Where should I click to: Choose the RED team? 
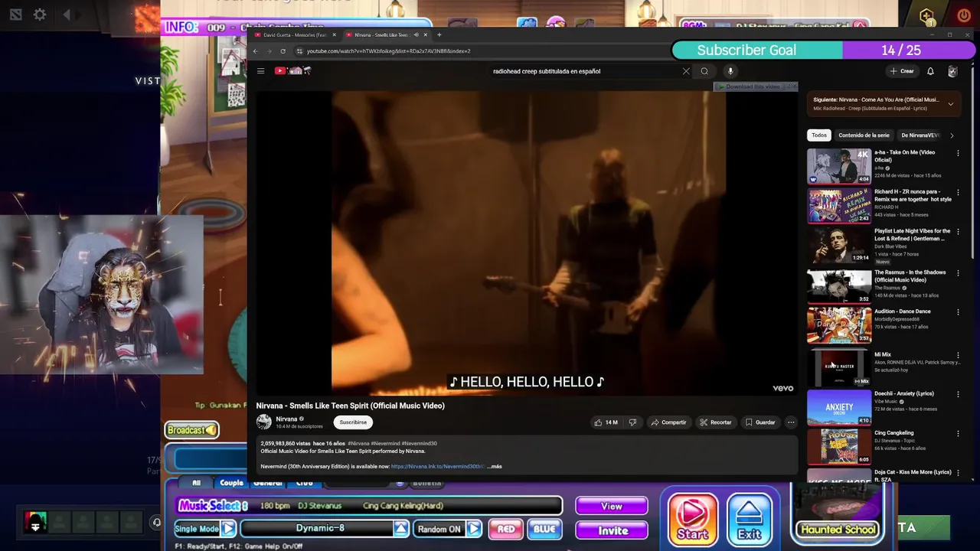[x=506, y=529]
